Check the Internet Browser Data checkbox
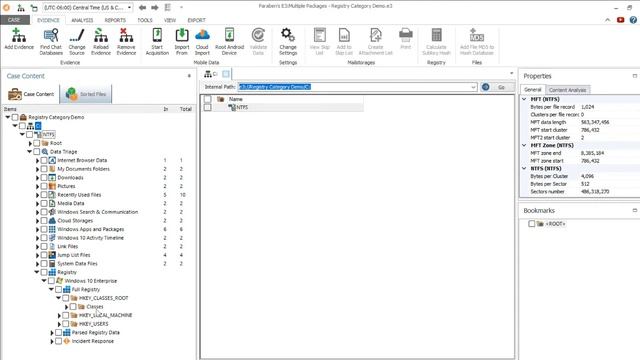The width and height of the screenshot is (640, 360). click(x=44, y=160)
